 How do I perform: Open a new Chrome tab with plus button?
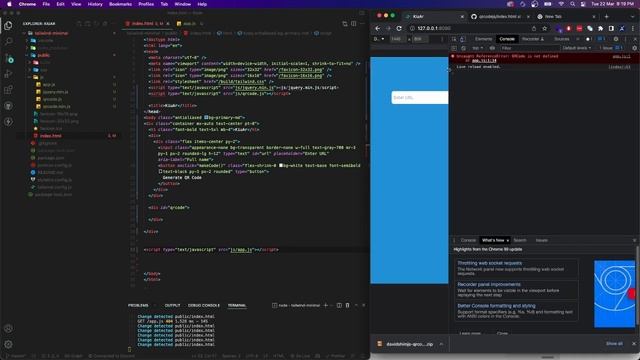pyautogui.click(x=606, y=17)
